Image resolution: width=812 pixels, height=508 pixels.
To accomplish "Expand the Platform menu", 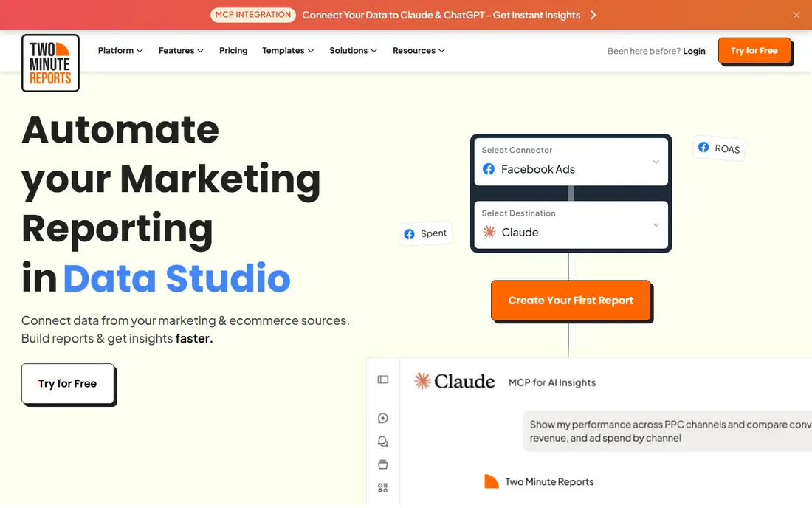I will coord(120,51).
